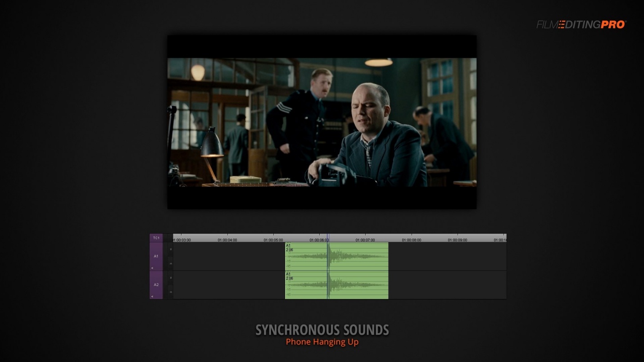This screenshot has width=644, height=362.
Task: Select the green audio clip on A2
Action: click(x=337, y=285)
